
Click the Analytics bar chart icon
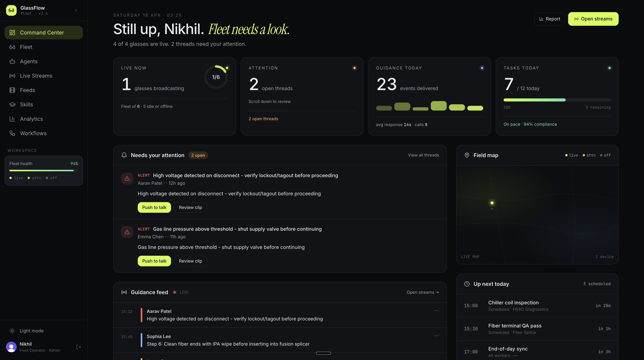12,119
